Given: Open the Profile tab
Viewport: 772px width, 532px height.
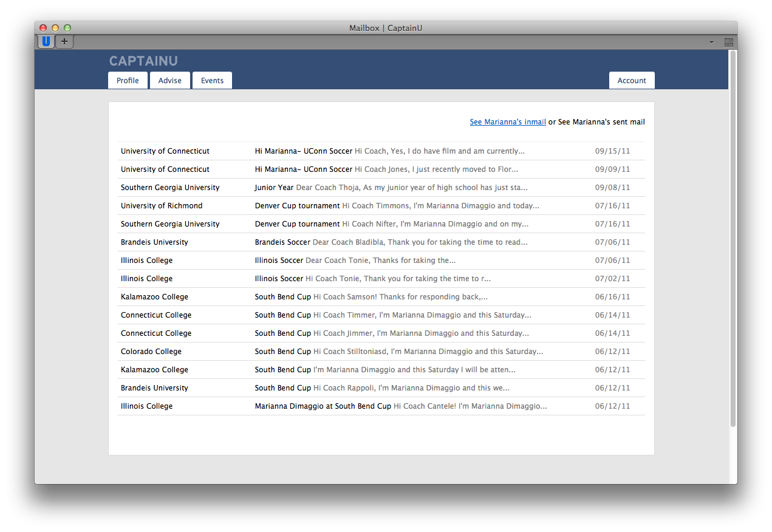Looking at the screenshot, I should 128,80.
